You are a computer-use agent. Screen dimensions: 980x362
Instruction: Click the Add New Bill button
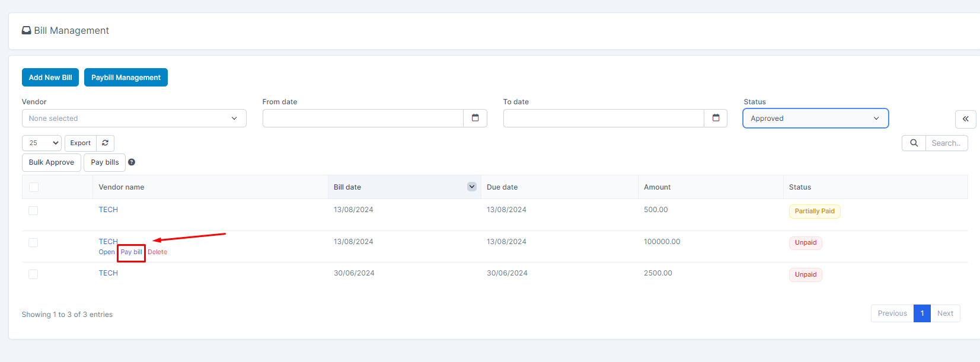click(x=50, y=78)
